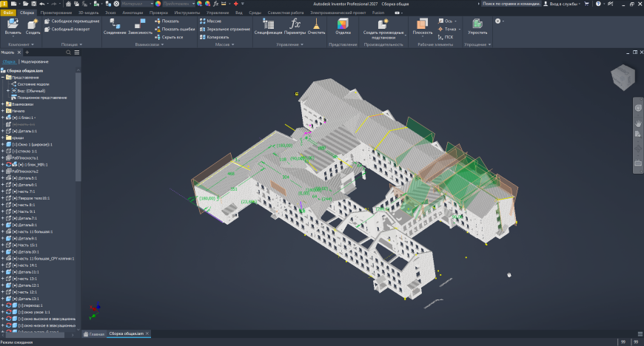Switch to the Вид ribbon tab

pos(238,13)
